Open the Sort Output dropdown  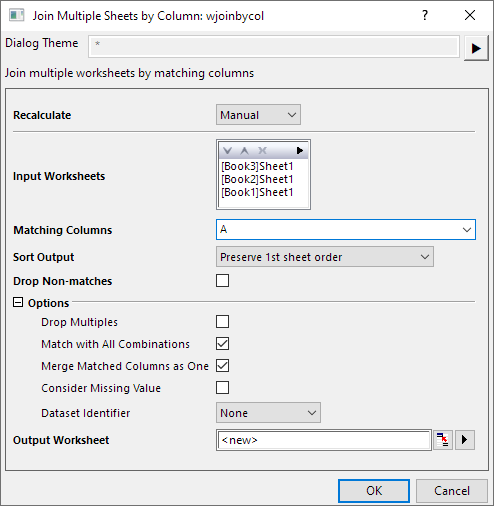point(325,257)
